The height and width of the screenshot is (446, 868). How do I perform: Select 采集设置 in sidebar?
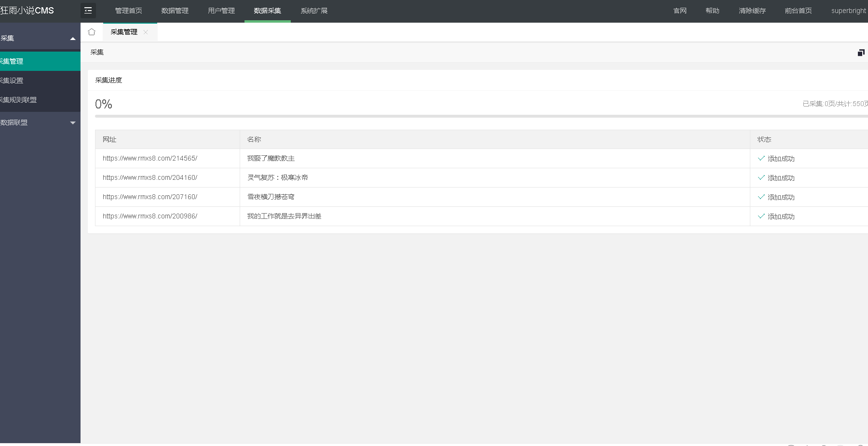pyautogui.click(x=12, y=81)
